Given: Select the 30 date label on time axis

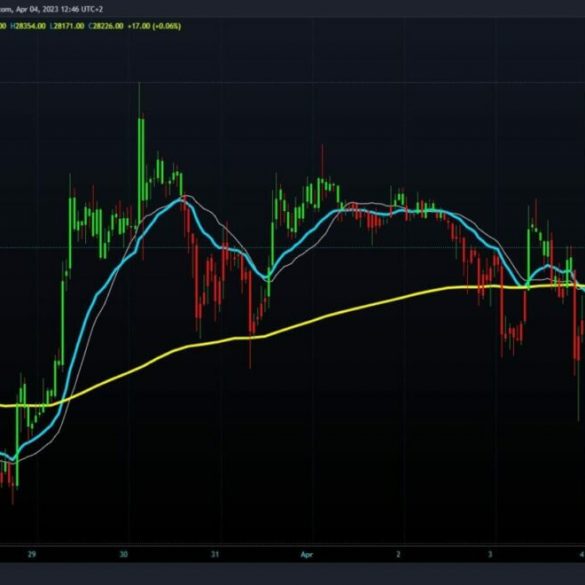Looking at the screenshot, I should [x=123, y=554].
